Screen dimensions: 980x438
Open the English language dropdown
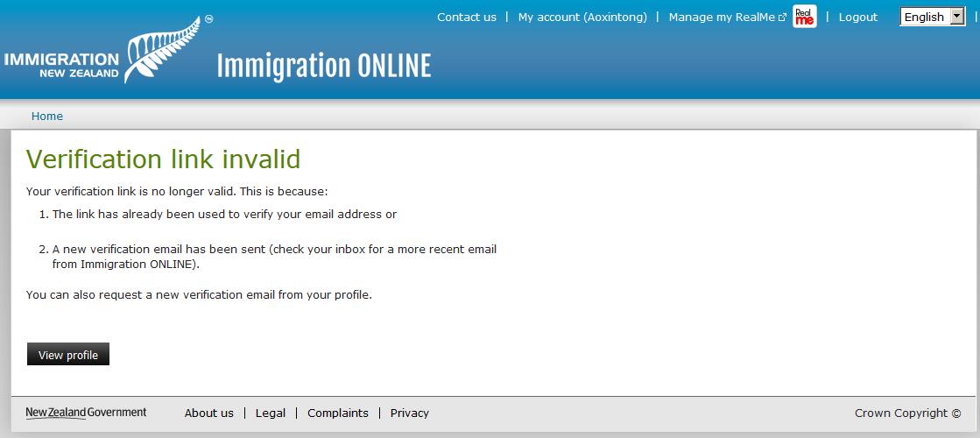click(925, 17)
